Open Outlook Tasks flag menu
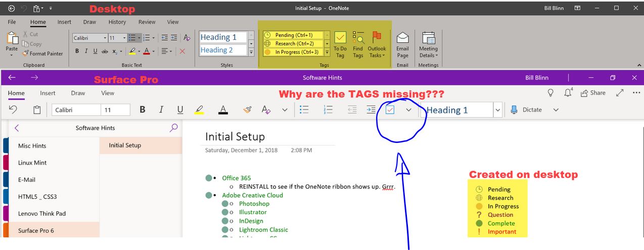Viewport: 644px width, 250px height. click(377, 44)
